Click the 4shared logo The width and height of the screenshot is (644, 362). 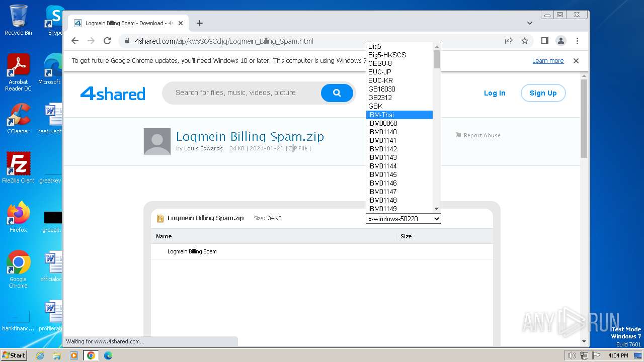113,94
